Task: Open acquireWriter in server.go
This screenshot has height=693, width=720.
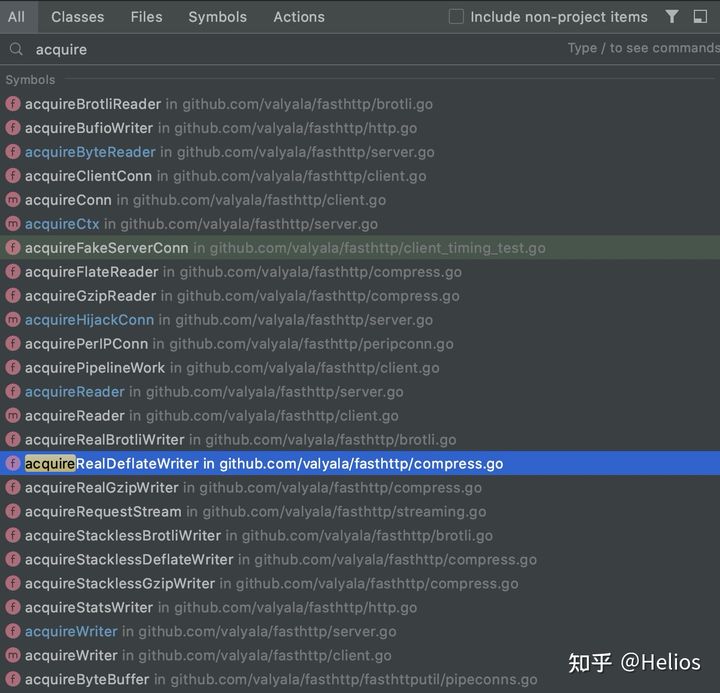Action: click(x=360, y=631)
